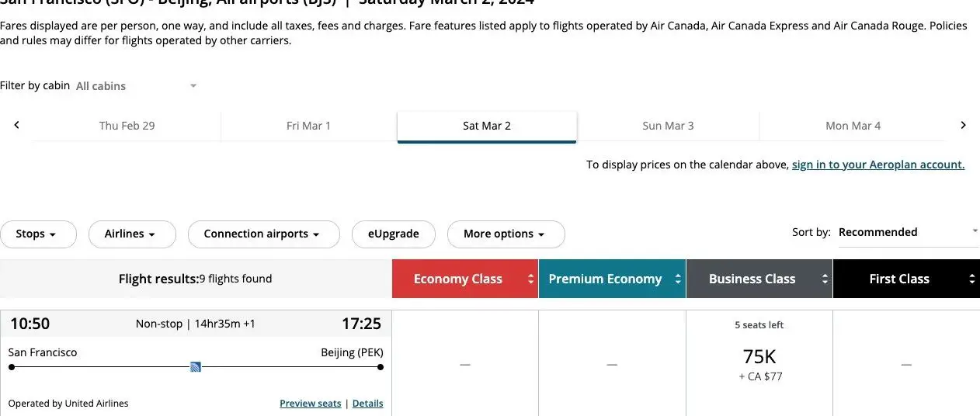Image resolution: width=980 pixels, height=416 pixels.
Task: Open the Connection airports filter
Action: tap(263, 234)
